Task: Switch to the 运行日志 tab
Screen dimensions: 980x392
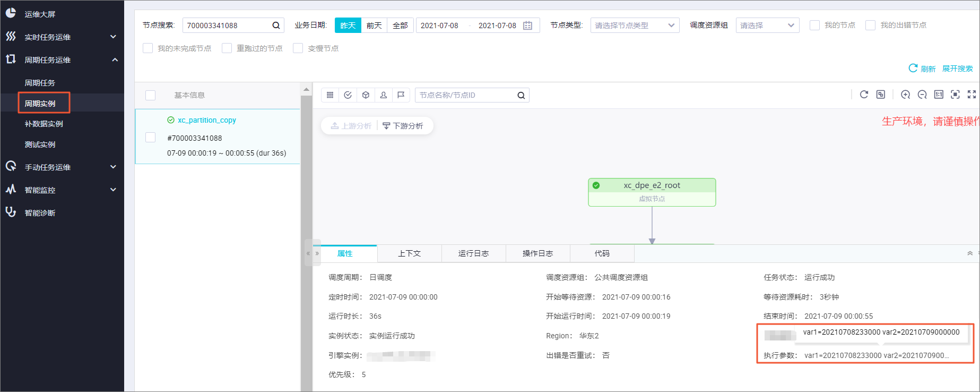Action: (474, 253)
